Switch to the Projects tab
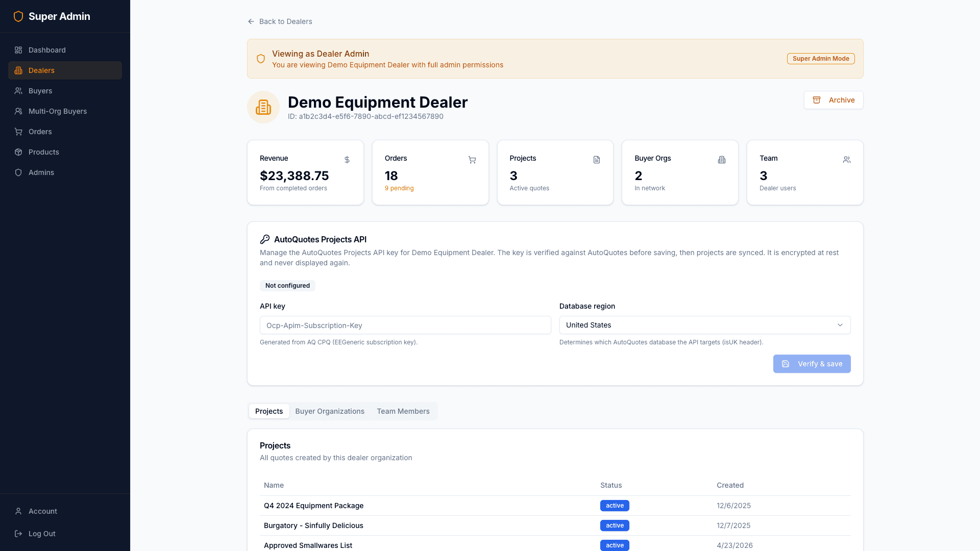 [269, 411]
